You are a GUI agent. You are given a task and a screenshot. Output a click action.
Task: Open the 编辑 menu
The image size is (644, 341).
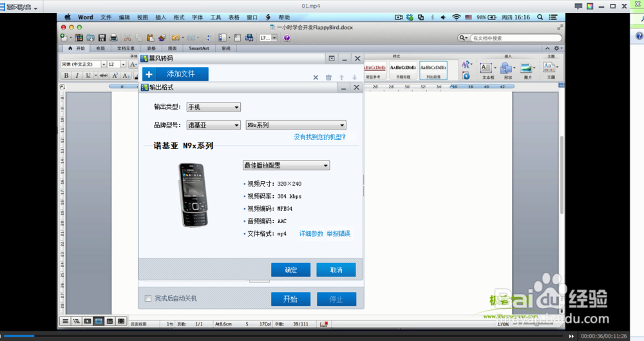124,17
